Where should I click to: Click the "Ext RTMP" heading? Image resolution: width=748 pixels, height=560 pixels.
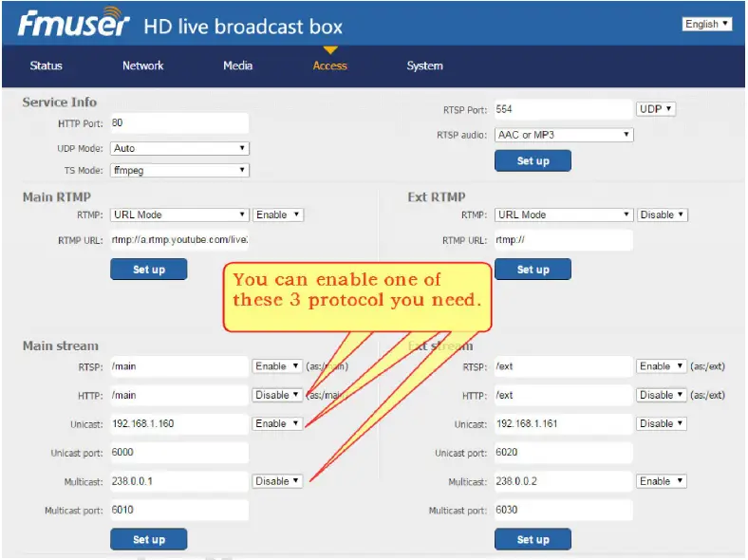pyautogui.click(x=436, y=197)
